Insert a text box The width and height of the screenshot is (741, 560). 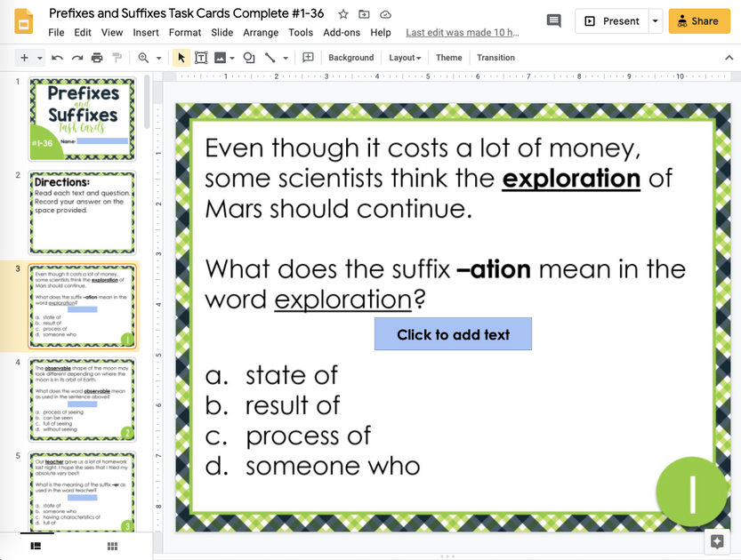(201, 58)
